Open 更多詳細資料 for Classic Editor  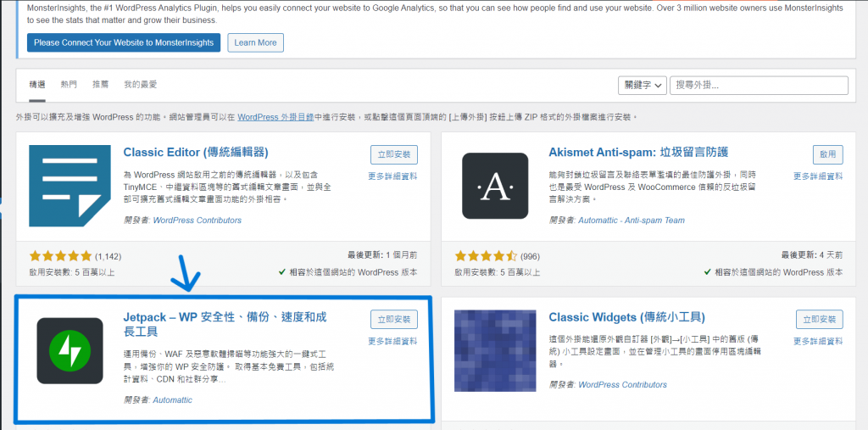coord(392,176)
